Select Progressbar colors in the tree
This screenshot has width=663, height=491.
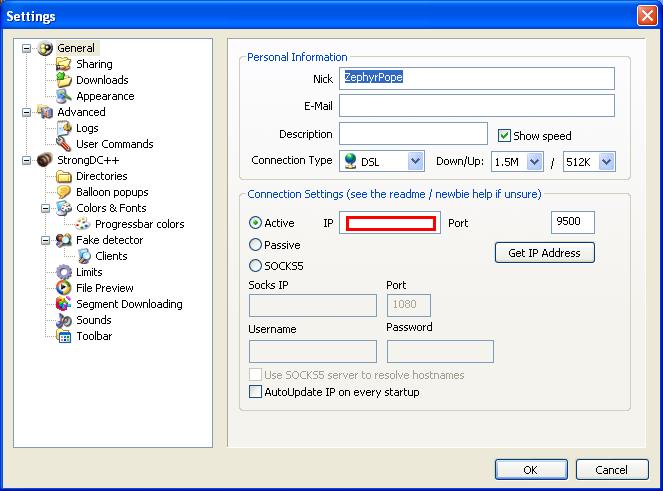coord(140,224)
